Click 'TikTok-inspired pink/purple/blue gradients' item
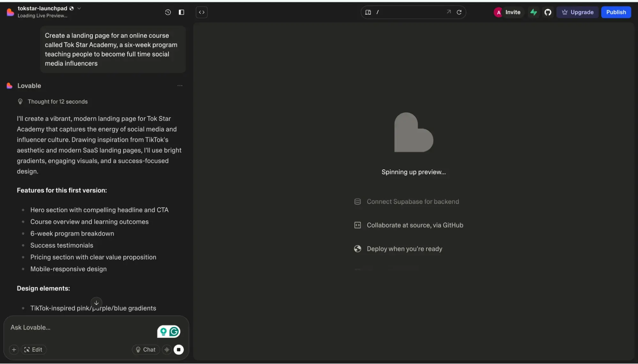Screen dimensions: 638x364 (93, 308)
